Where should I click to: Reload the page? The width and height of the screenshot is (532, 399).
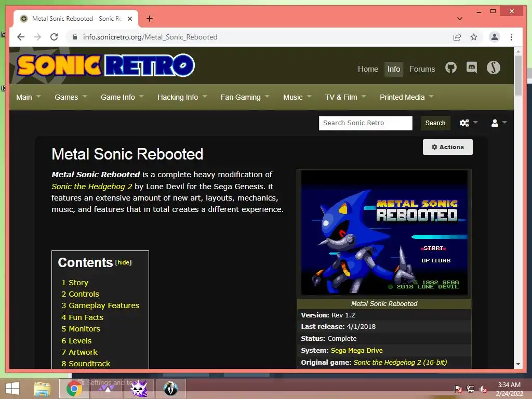(x=54, y=37)
